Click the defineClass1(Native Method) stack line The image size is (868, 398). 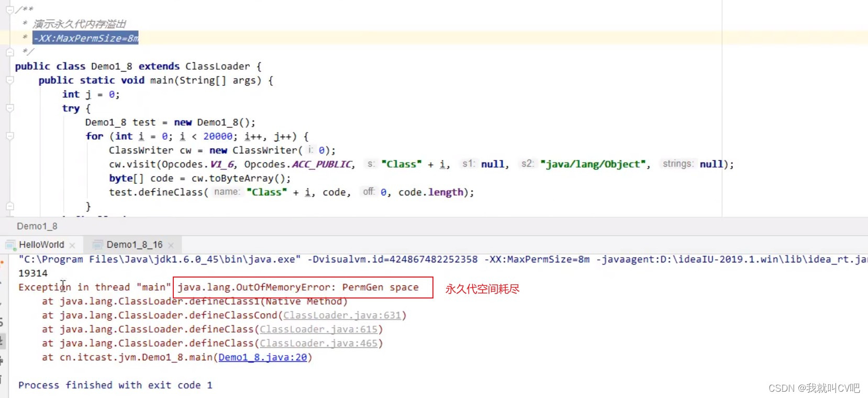tap(195, 301)
